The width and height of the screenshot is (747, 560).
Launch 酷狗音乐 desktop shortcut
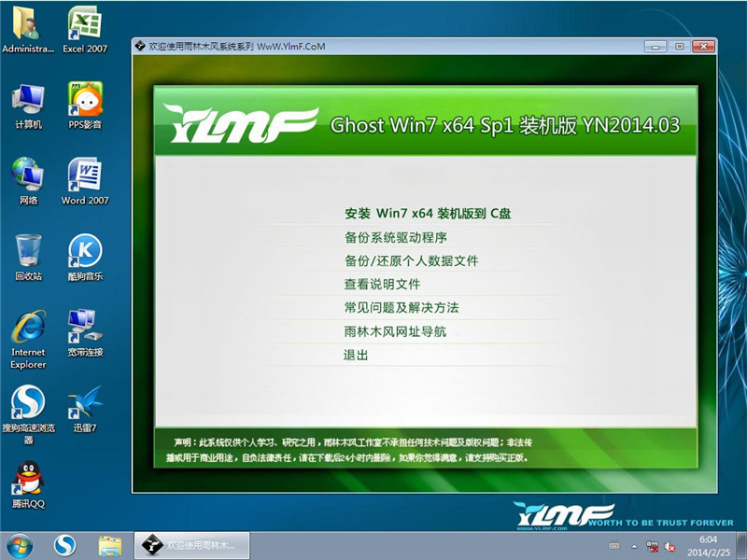(85, 256)
